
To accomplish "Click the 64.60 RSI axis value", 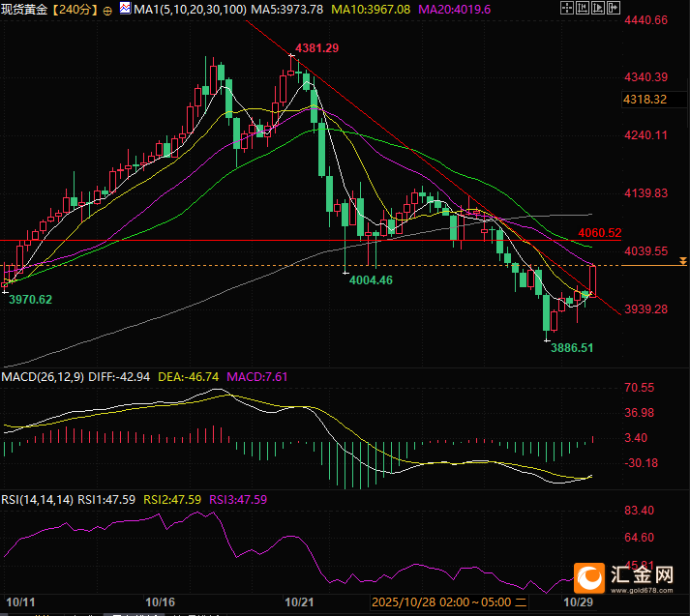I will pos(640,538).
